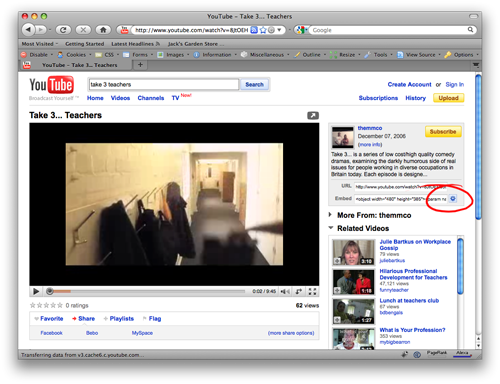Open the Channels navigation tab
This screenshot has height=384, width=500.
[151, 98]
